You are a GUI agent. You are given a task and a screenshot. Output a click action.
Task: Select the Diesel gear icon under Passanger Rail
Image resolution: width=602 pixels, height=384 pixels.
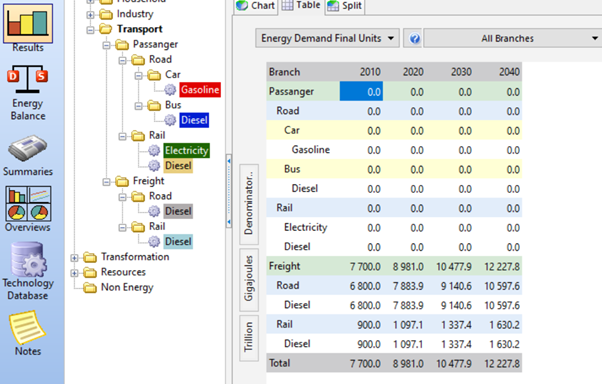coord(154,166)
